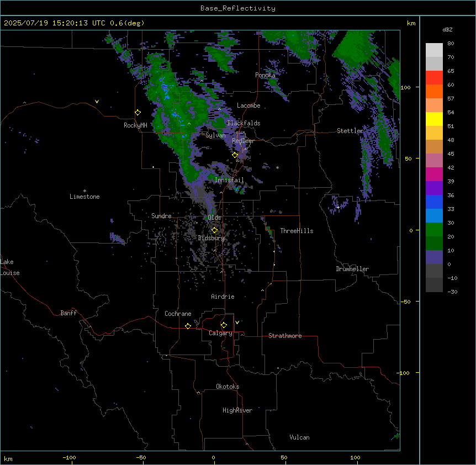Select the magenta 42-39 dBZ legend swatch
Screen dimensions: 476x465
(434, 174)
